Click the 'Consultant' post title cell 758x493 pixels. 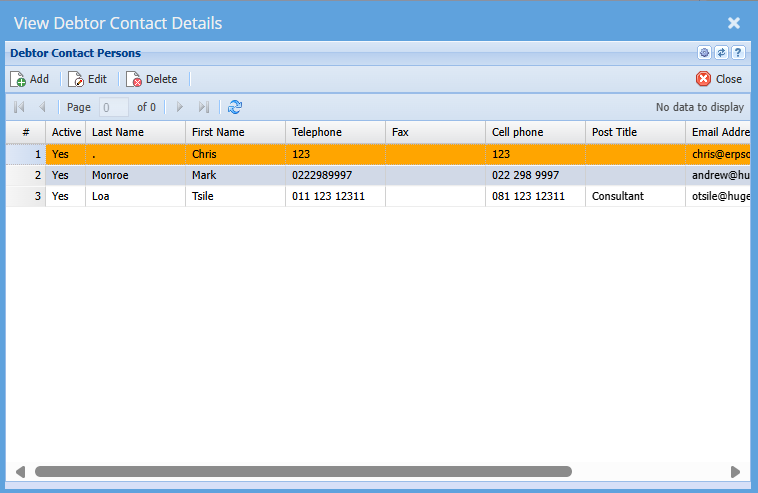636,196
